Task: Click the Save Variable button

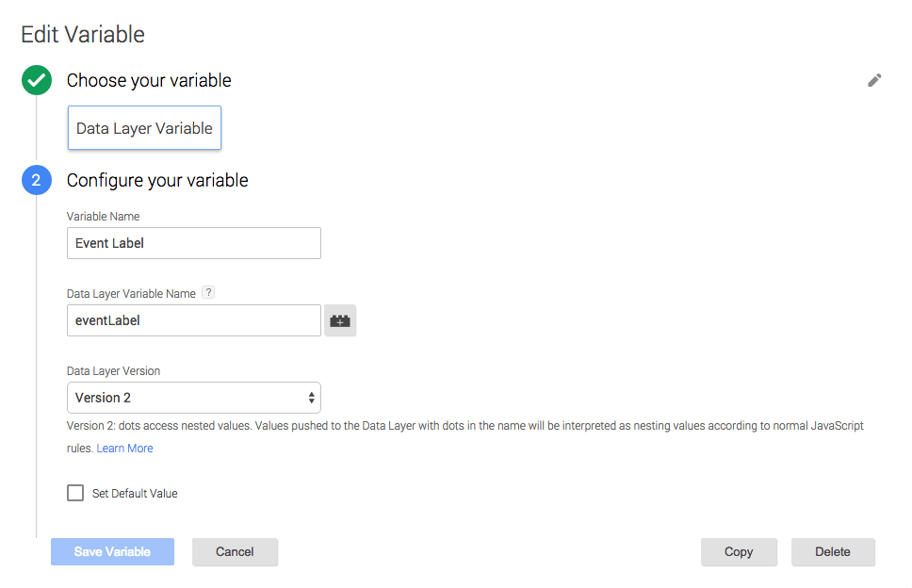Action: point(112,552)
